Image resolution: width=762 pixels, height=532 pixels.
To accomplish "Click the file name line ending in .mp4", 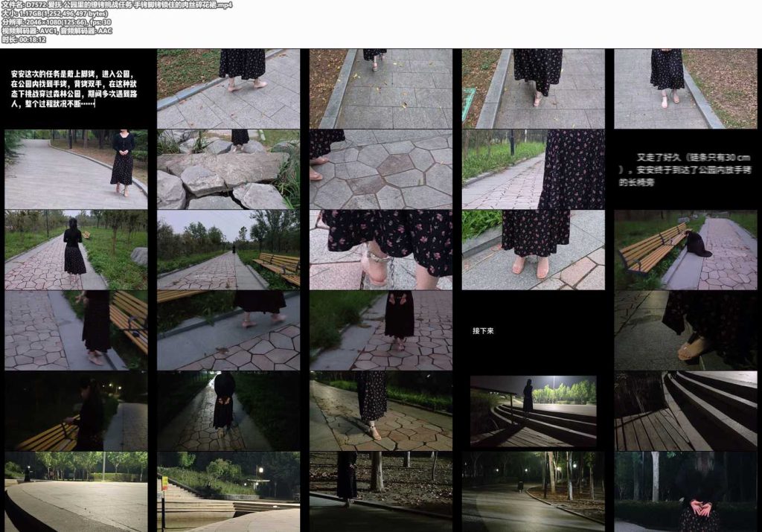I will (117, 5).
